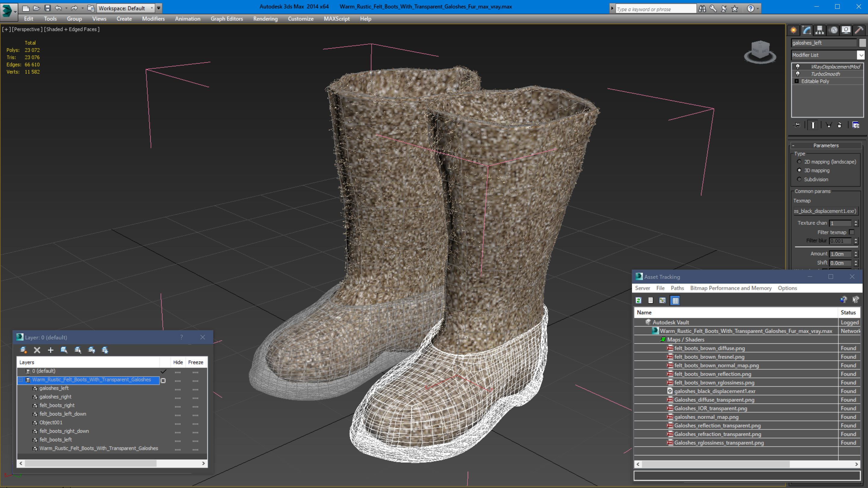
Task: Switch to the Display command panel
Action: tap(846, 30)
